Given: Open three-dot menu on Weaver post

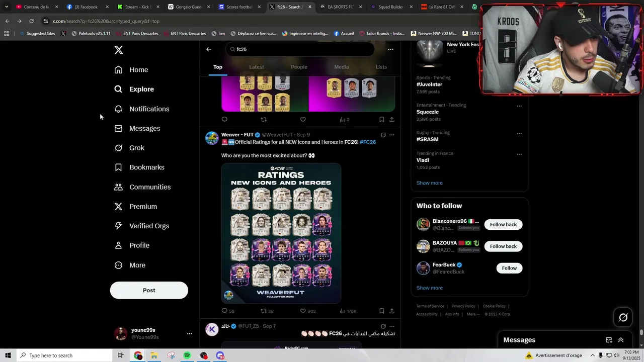Looking at the screenshot, I should [392, 135].
